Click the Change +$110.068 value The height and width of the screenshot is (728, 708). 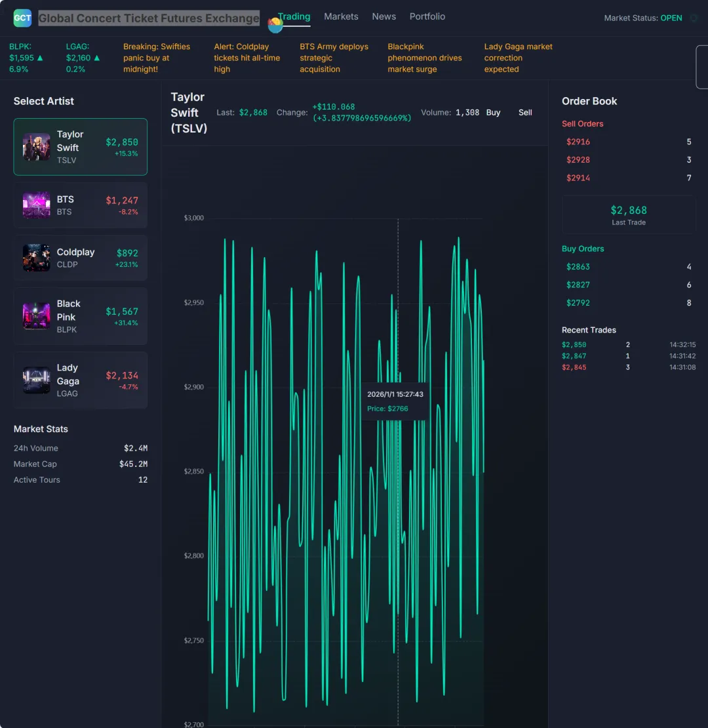point(362,112)
